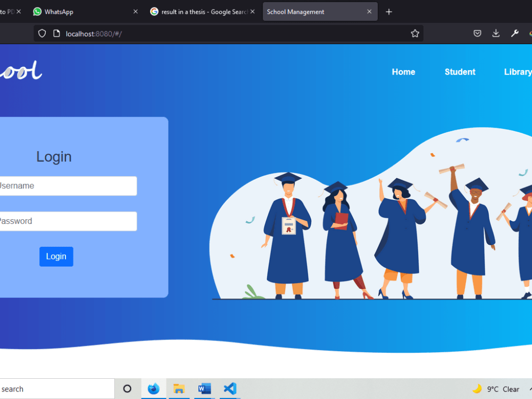The height and width of the screenshot is (399, 532).
Task: Go to the Home nav link
Action: tap(403, 72)
